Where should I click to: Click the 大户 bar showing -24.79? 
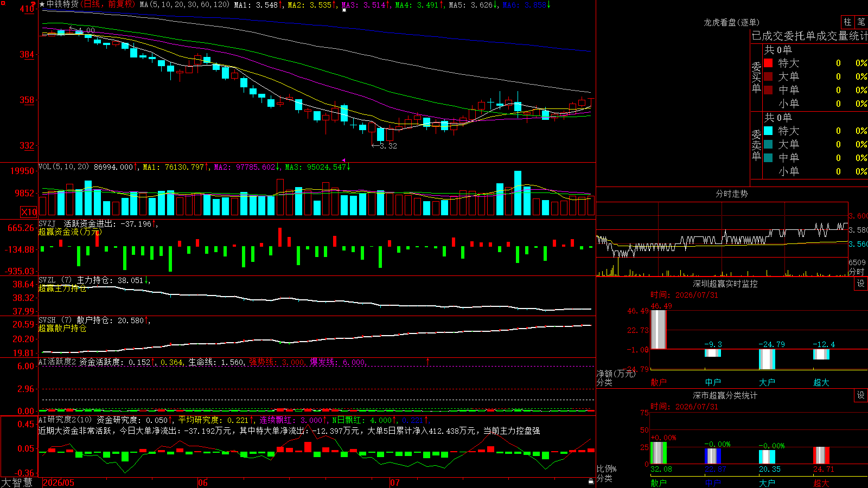(767, 359)
